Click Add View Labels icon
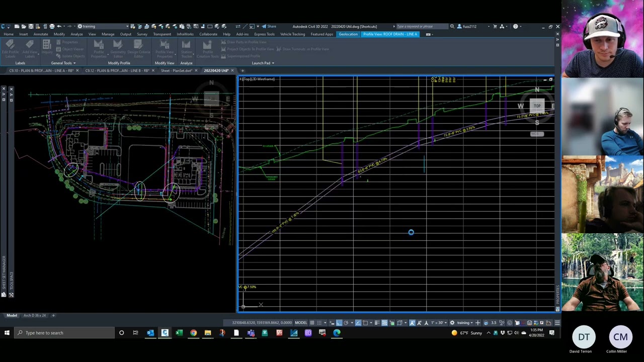Viewport: 644px width, 362px height. click(x=29, y=48)
